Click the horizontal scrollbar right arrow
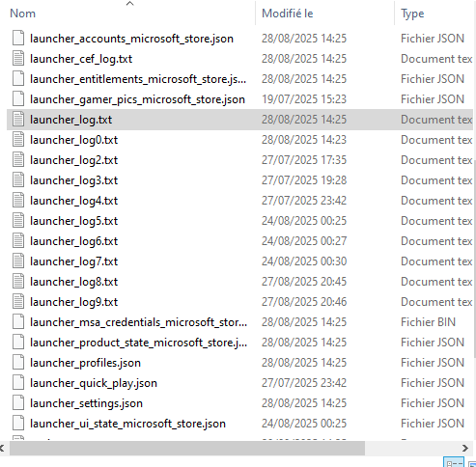Screen dimensions: 476x467 pos(465,448)
